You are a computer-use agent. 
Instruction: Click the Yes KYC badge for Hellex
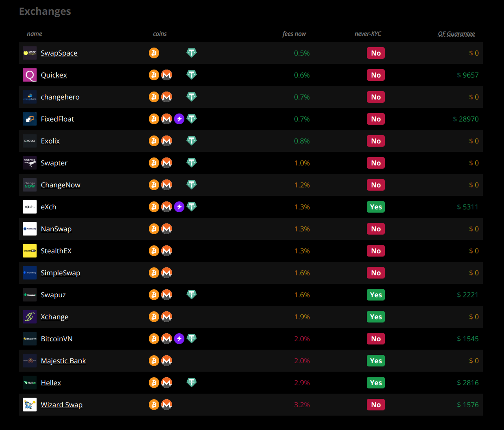[x=376, y=383]
